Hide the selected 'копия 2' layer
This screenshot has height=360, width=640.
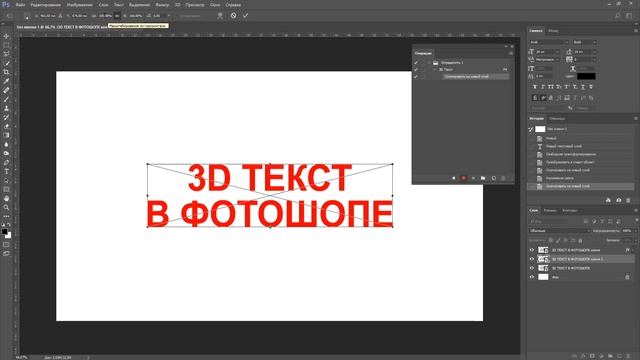point(531,259)
